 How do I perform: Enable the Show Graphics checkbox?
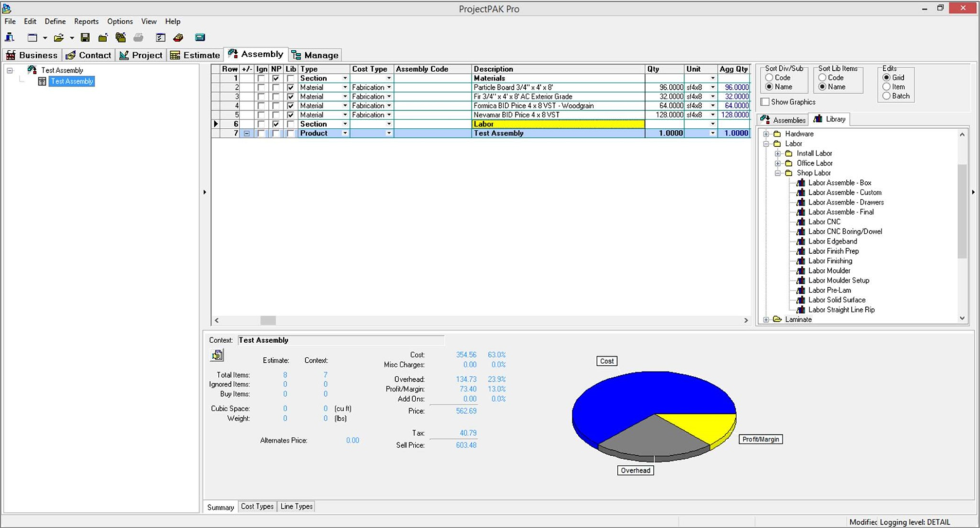[764, 102]
